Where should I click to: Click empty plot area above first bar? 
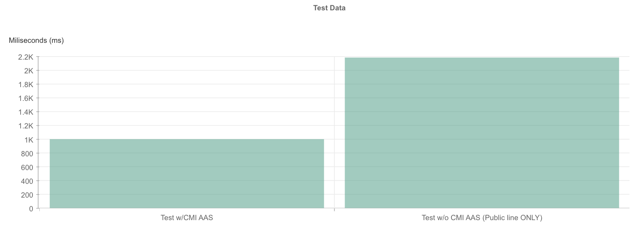pyautogui.click(x=187, y=98)
